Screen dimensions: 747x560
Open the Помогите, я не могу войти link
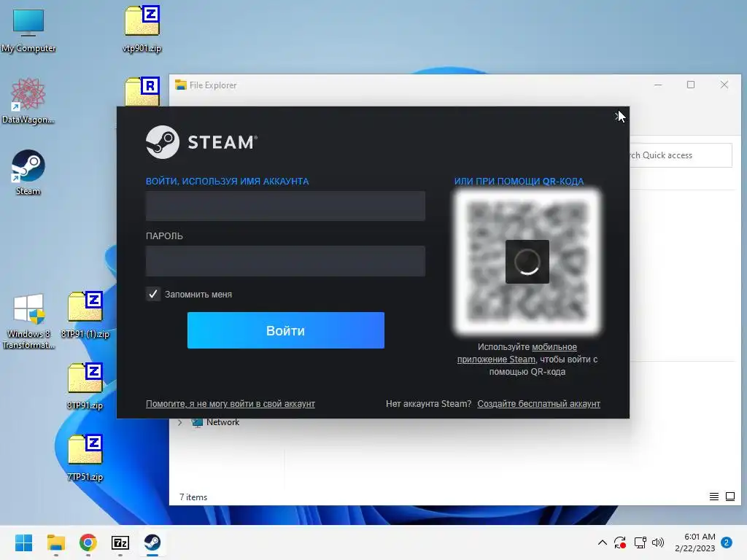(x=230, y=404)
